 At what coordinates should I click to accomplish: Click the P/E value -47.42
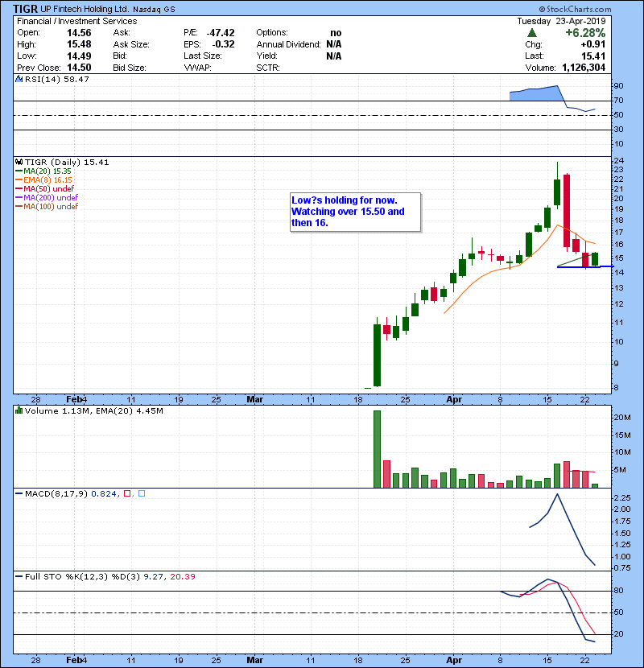click(221, 33)
